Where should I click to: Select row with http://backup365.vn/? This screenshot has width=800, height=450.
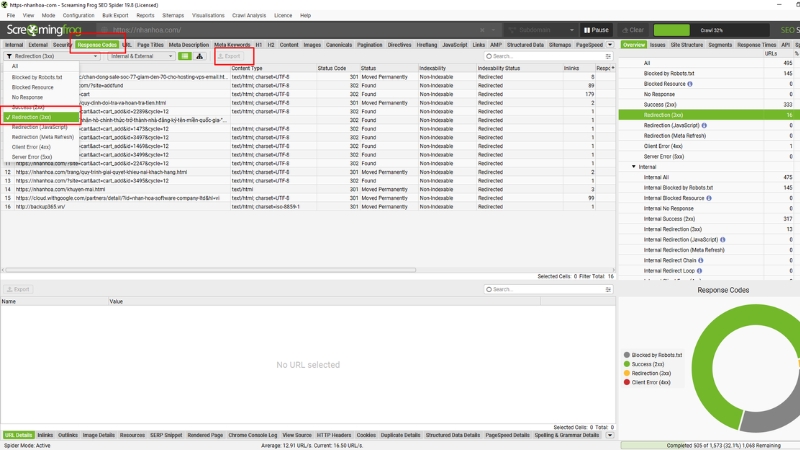308,207
